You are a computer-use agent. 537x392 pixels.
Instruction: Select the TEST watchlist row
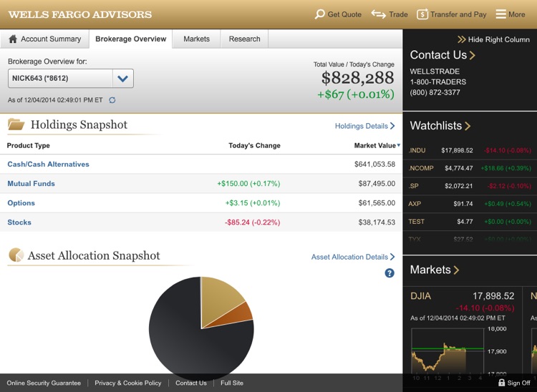click(x=470, y=222)
